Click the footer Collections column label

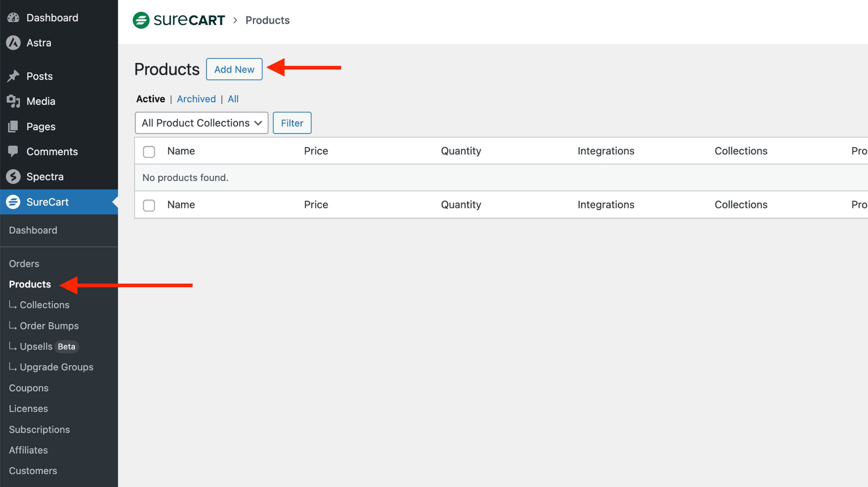tap(741, 205)
